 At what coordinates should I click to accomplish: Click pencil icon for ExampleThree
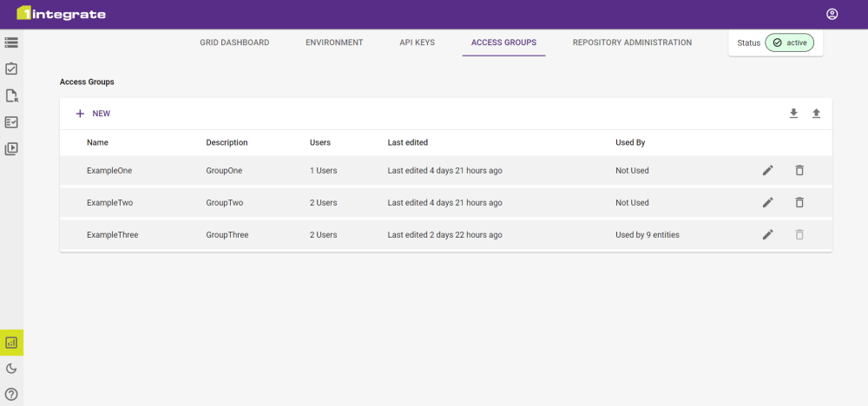coord(767,234)
